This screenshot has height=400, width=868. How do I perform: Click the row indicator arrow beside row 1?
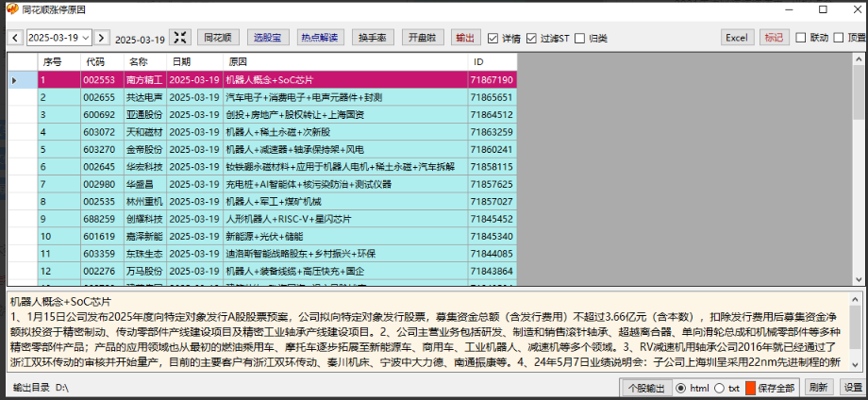(x=14, y=80)
